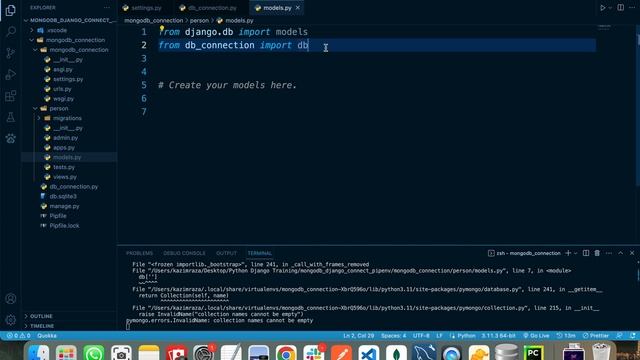Open the Search view in the activity bar
640x360 pixels.
(x=11, y=31)
